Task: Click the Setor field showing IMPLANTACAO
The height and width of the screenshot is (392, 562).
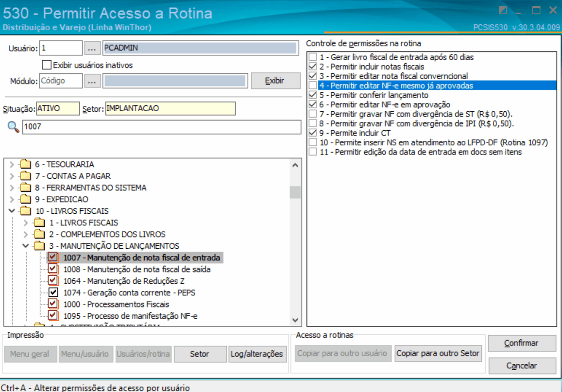Action: 170,109
